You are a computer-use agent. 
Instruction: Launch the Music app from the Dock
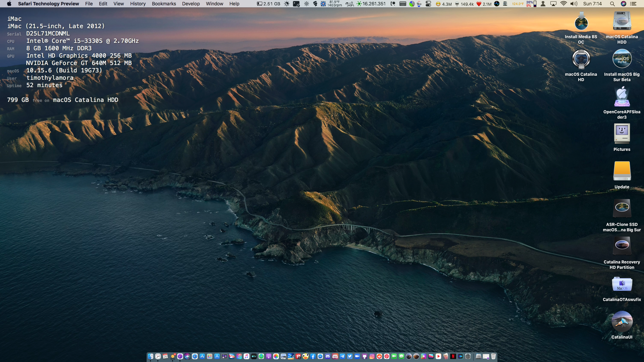[246, 356]
